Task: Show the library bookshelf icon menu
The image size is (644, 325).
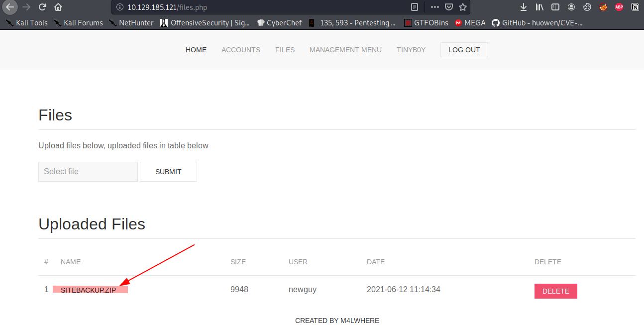Action: [539, 7]
